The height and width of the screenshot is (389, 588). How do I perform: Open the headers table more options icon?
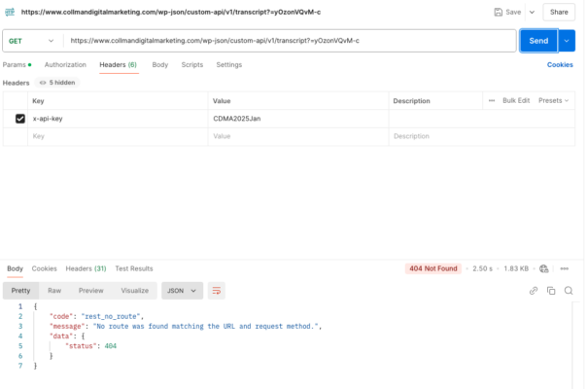tap(492, 100)
